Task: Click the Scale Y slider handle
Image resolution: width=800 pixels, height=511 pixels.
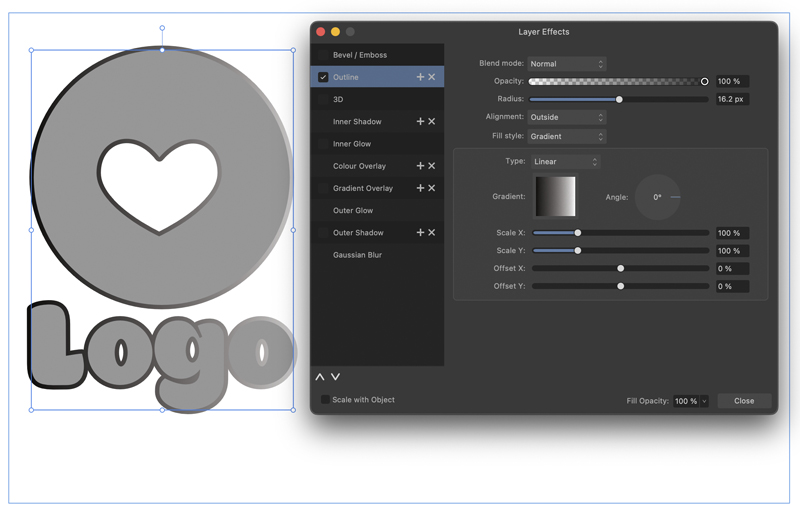Action: [578, 250]
